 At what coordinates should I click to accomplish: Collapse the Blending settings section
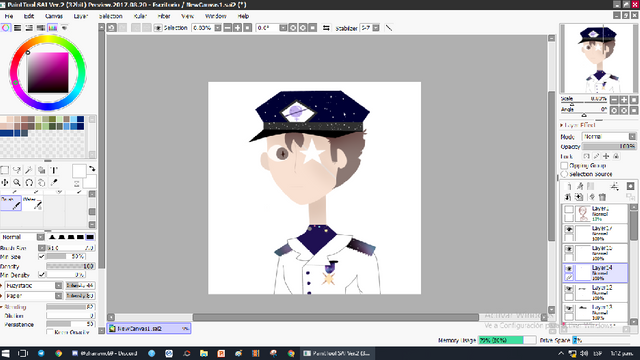click(2, 307)
